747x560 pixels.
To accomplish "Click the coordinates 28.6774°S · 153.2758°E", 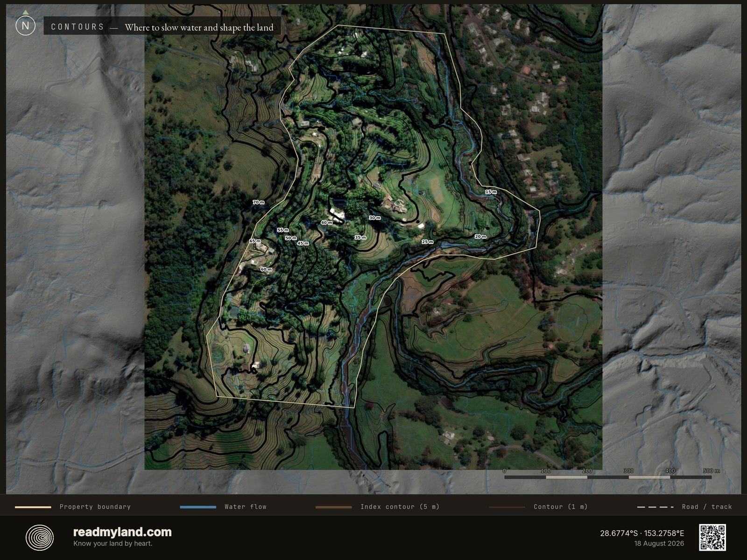I will (642, 533).
